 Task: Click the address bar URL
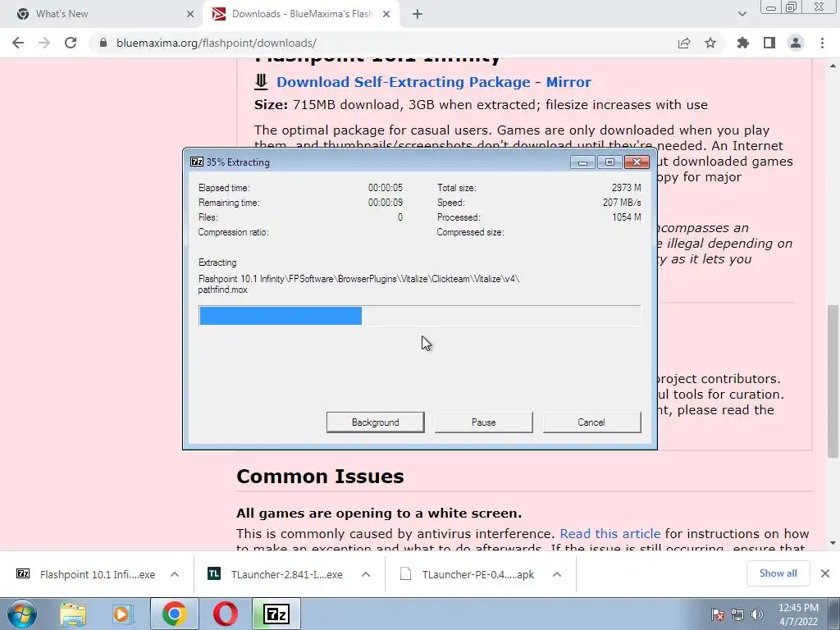[217, 43]
